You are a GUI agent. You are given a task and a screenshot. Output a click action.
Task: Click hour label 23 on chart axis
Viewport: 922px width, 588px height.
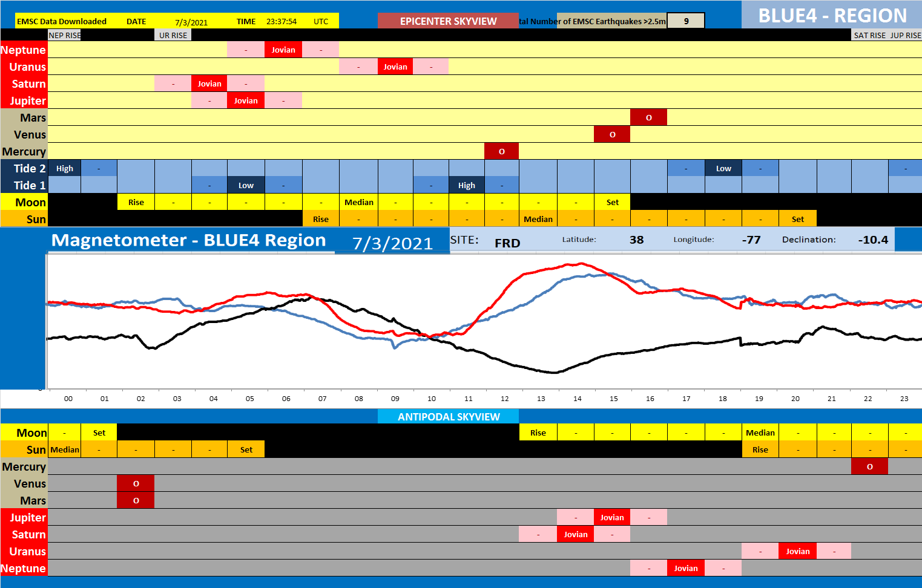(904, 399)
